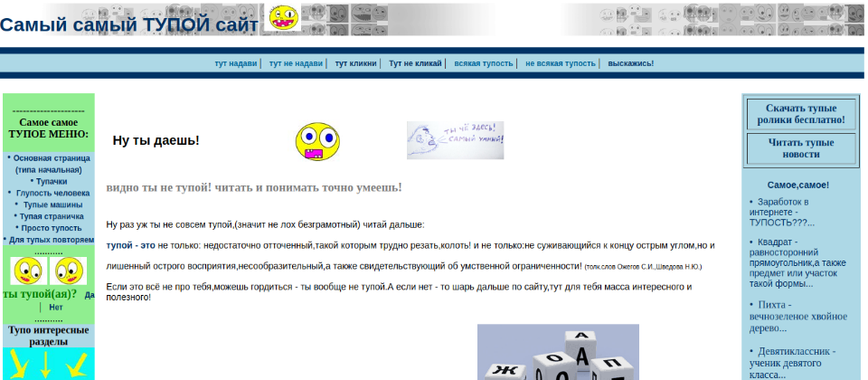The image size is (868, 380).
Task: Go to «всякая тупость» in the top menu
Action: pyautogui.click(x=483, y=64)
